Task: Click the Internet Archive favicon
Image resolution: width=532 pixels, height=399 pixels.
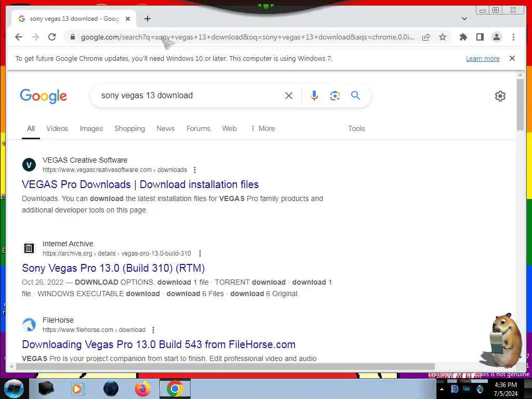Action: point(29,248)
